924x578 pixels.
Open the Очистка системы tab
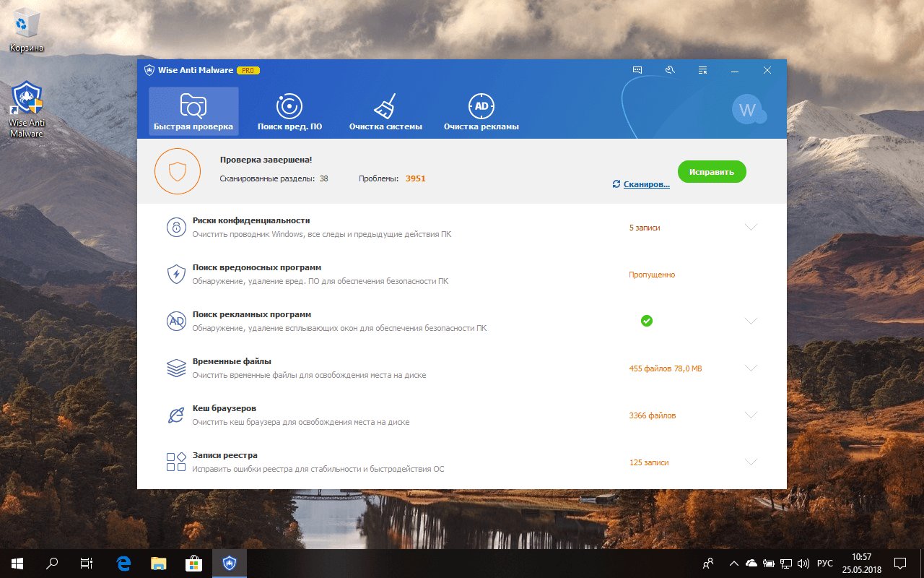coord(385,112)
